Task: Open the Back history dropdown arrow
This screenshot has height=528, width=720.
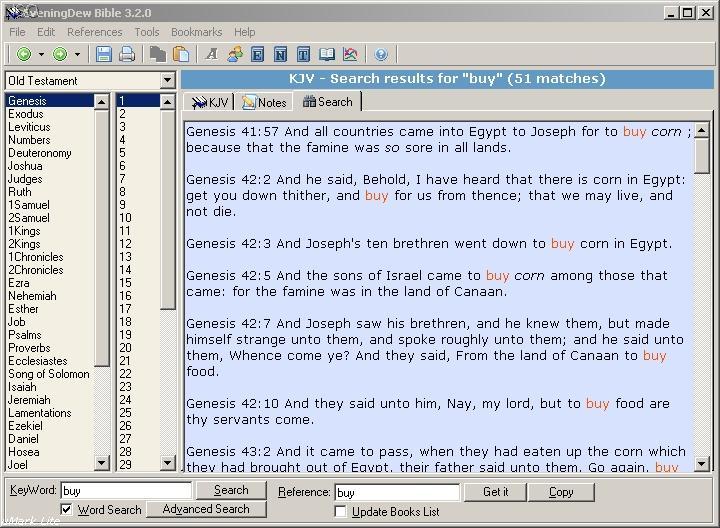Action: pyautogui.click(x=41, y=55)
